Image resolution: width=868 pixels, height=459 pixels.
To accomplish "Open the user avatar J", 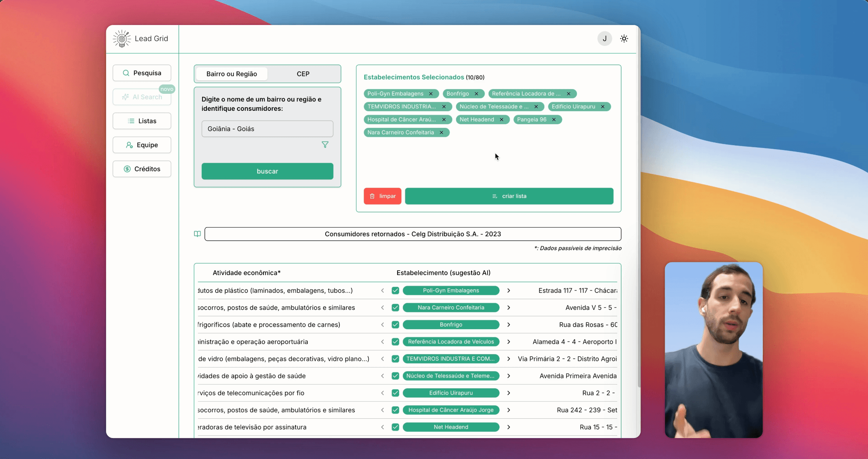I will point(604,39).
